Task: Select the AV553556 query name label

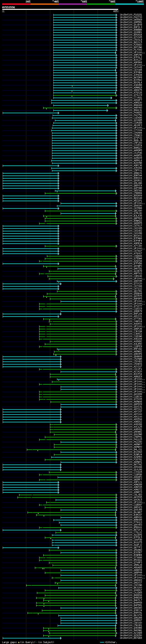Action: (8, 7)
